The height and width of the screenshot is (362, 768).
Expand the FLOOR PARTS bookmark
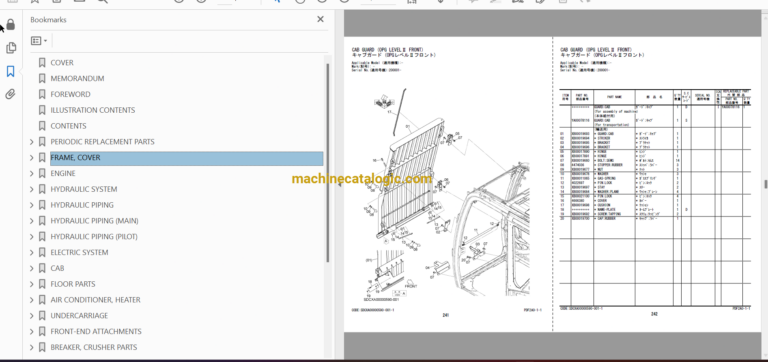click(x=32, y=284)
